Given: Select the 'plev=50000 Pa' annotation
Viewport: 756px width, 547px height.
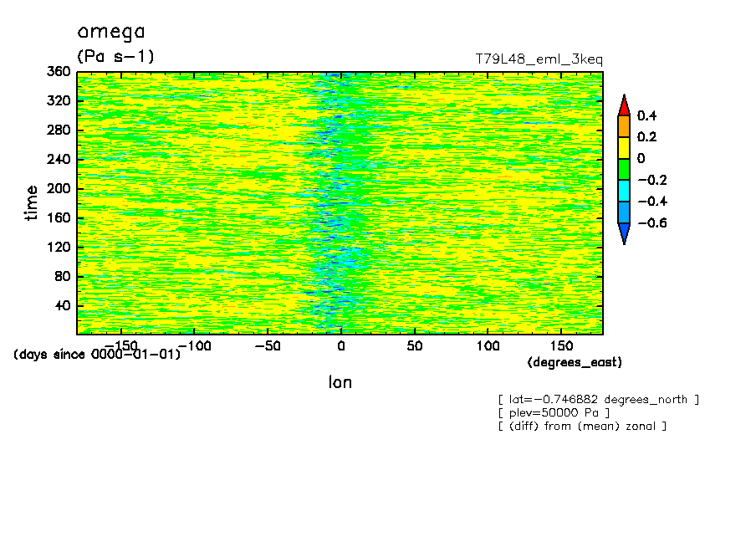Looking at the screenshot, I should [x=553, y=412].
